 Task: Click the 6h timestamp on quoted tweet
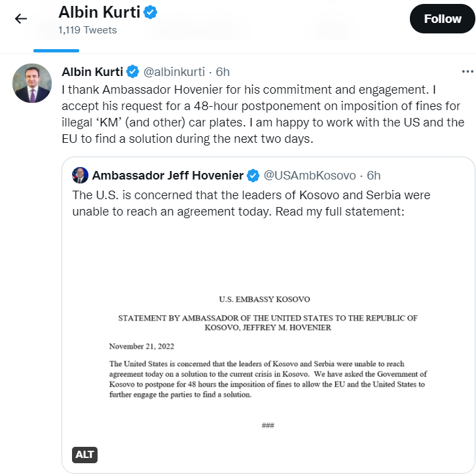point(373,175)
